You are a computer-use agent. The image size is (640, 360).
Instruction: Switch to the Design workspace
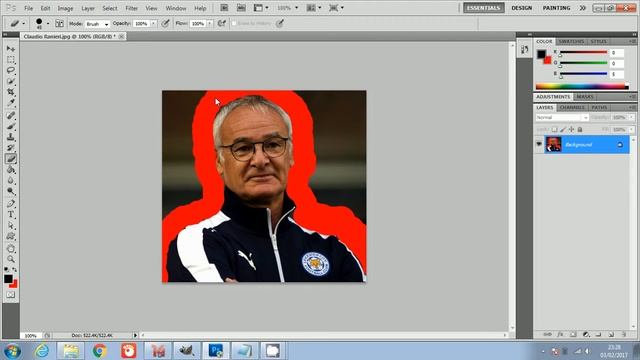(522, 8)
